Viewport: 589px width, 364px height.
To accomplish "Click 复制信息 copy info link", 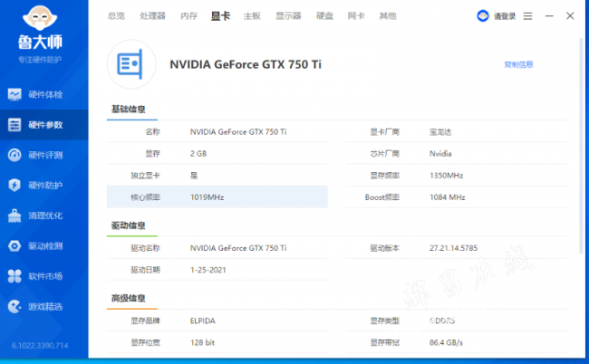I will (x=518, y=64).
